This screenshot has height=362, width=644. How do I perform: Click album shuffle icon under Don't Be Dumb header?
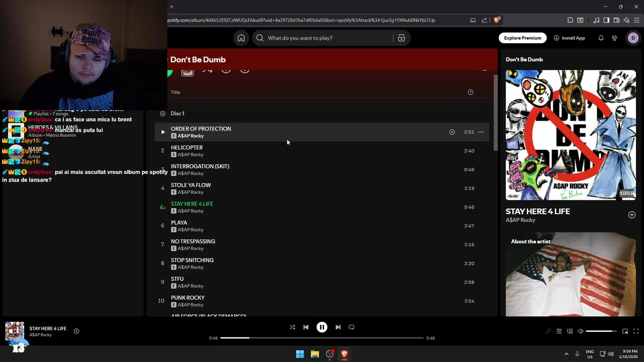pos(207,71)
